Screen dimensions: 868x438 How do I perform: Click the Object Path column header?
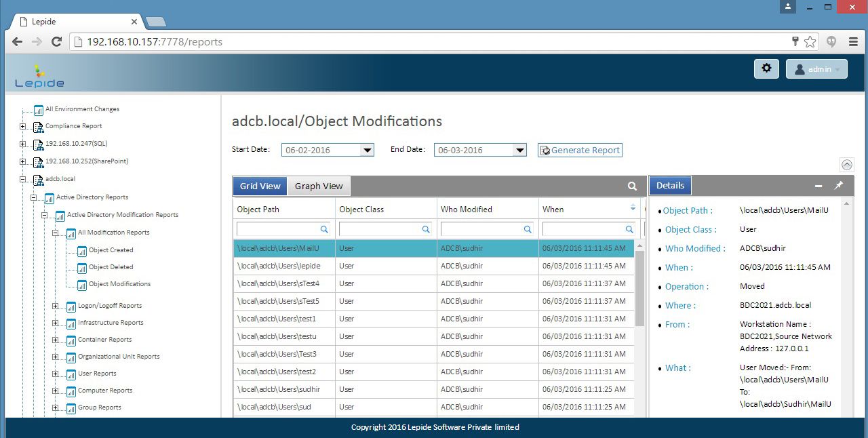coord(284,209)
